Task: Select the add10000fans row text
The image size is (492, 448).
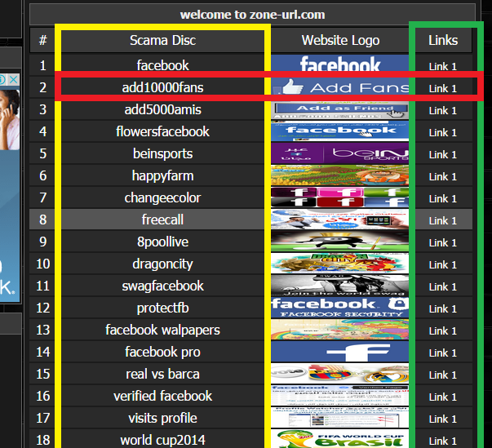Action: [x=162, y=87]
